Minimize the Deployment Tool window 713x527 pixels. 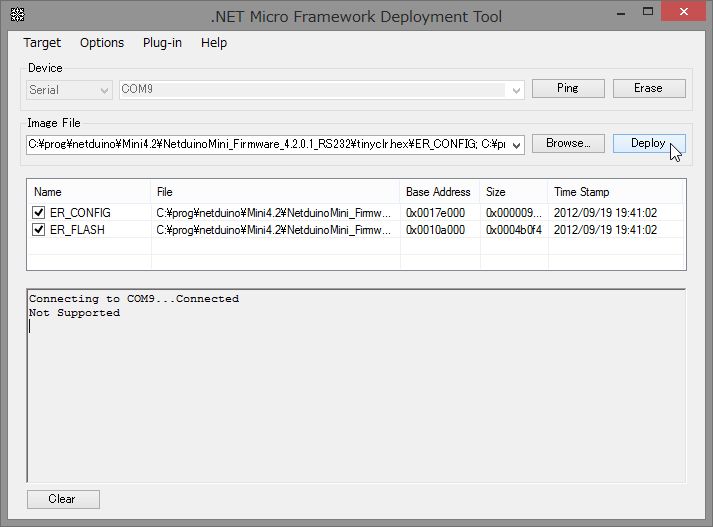click(621, 13)
